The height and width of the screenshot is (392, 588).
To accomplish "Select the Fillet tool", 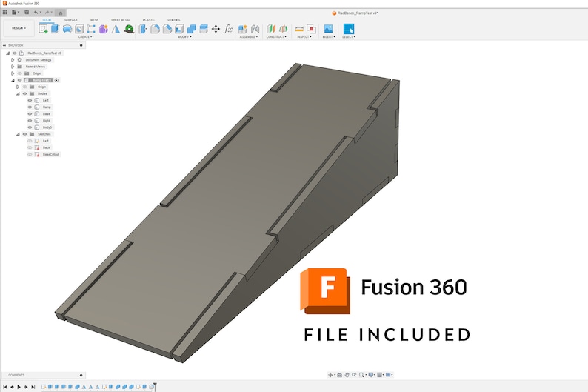I will coord(155,29).
